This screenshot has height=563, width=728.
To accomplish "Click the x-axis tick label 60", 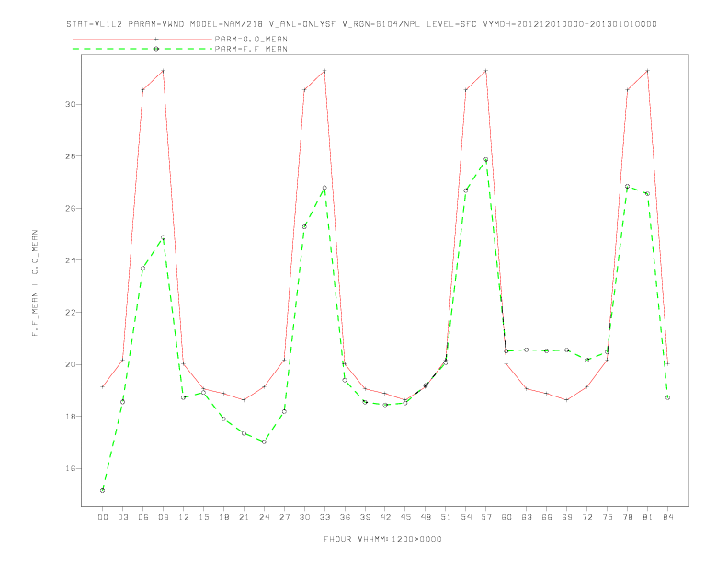I will (x=506, y=517).
